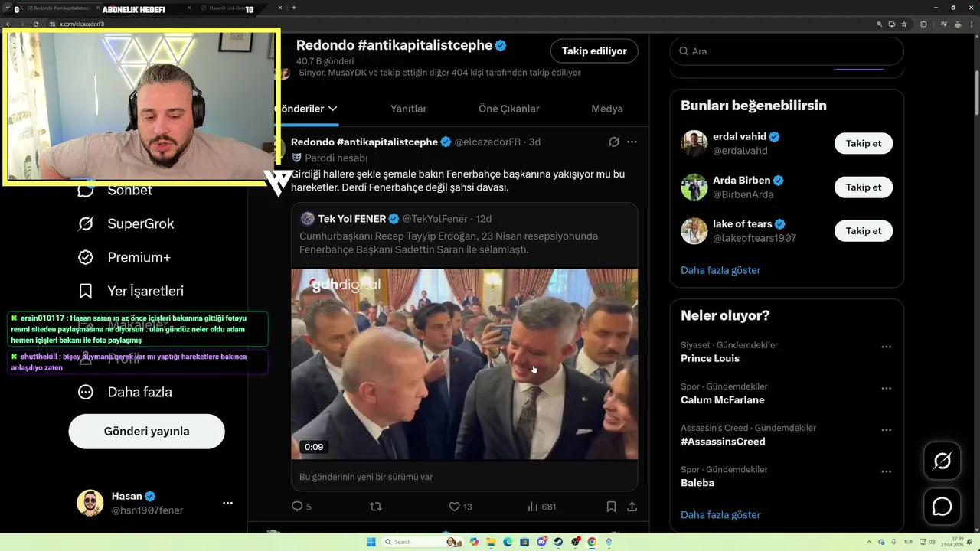Screen dimensions: 980x551
Task: Click Daha fazla göster under suggestions
Action: (x=720, y=270)
